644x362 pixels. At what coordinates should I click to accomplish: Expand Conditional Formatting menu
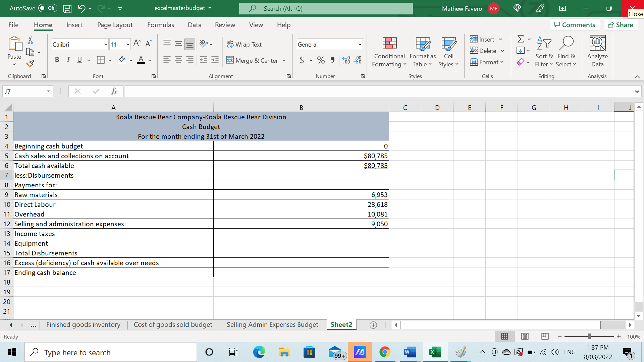[x=389, y=51]
